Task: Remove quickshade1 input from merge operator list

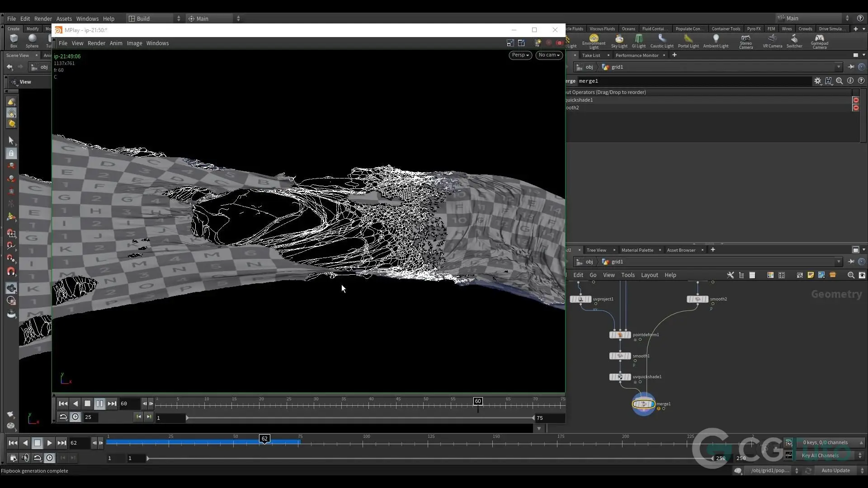Action: coord(855,100)
